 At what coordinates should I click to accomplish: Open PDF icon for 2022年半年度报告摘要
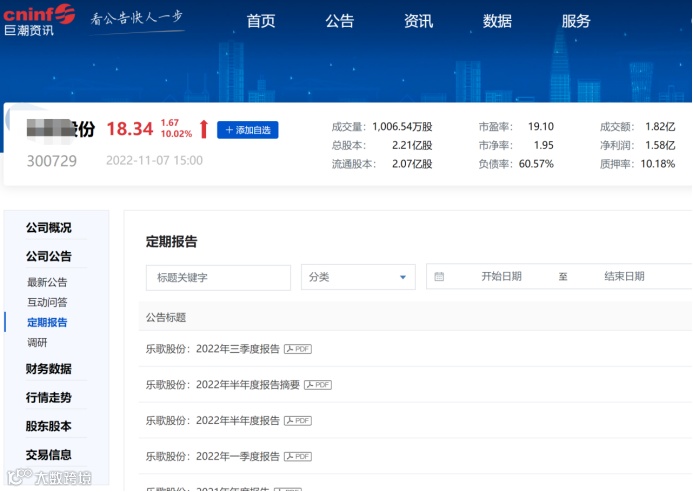318,385
